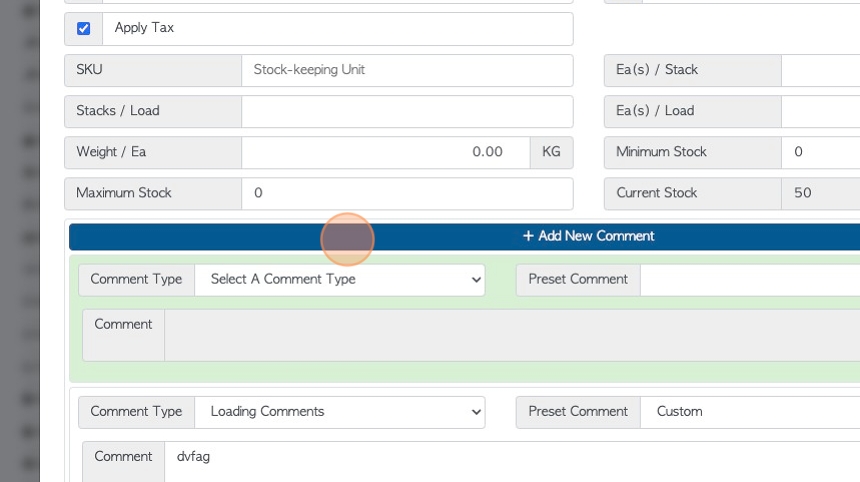Click the plus icon on Add New Comment
Screen dimensions: 860x482
tap(528, 236)
